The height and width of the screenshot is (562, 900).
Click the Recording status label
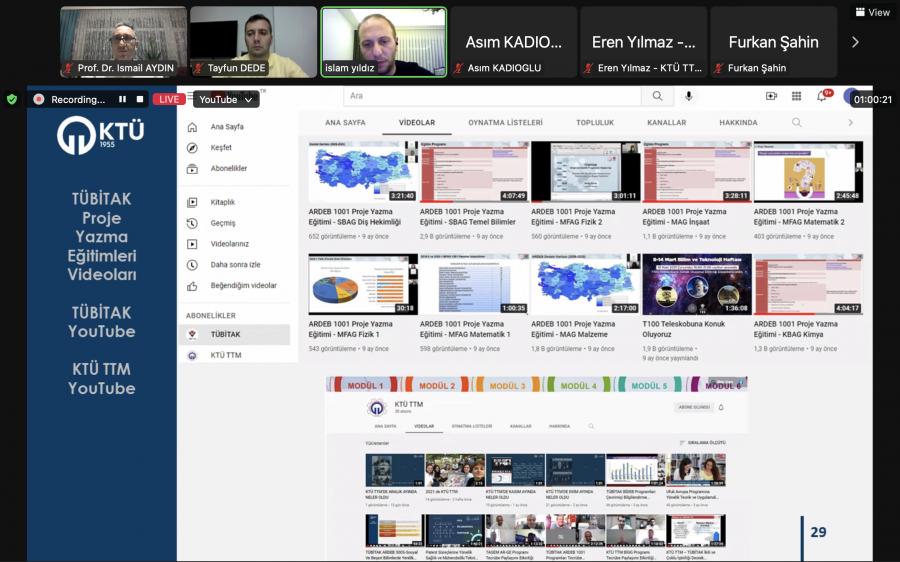click(x=78, y=99)
